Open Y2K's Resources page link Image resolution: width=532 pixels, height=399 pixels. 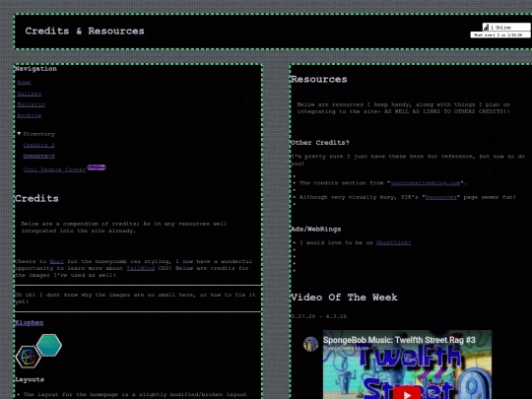[440, 197]
